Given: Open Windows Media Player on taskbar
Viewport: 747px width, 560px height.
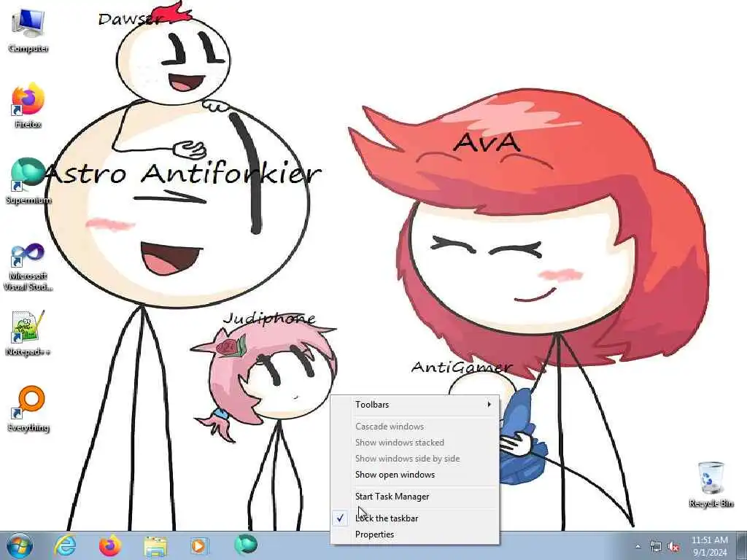Looking at the screenshot, I should click(199, 545).
